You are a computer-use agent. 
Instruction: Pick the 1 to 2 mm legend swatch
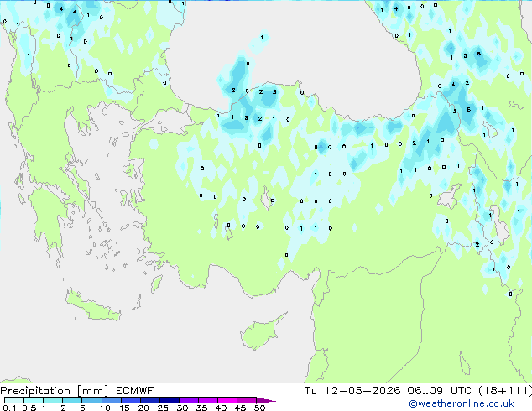[x=53, y=400]
